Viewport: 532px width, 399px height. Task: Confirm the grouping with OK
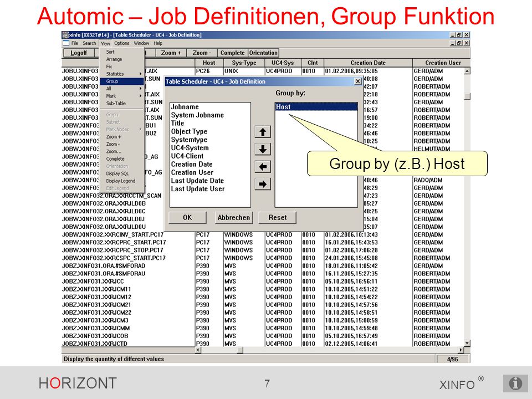187,217
